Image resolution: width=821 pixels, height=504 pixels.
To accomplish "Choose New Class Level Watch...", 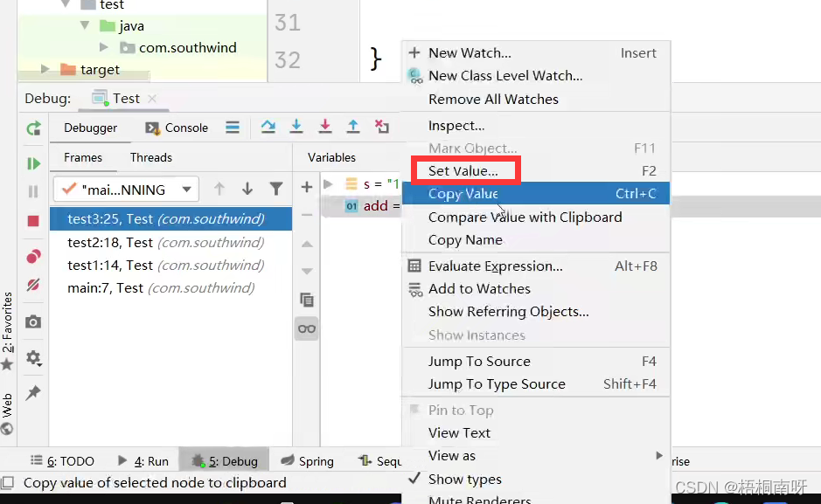I will click(536, 76).
